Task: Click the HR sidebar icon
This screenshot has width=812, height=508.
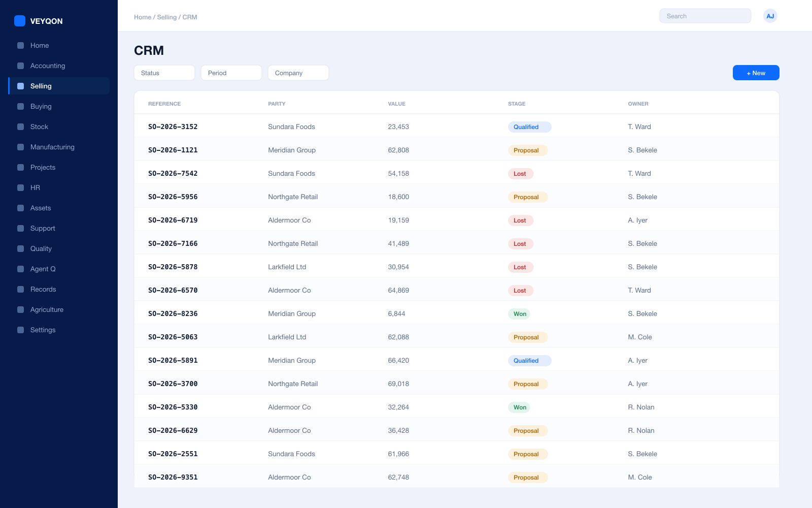Action: click(21, 187)
